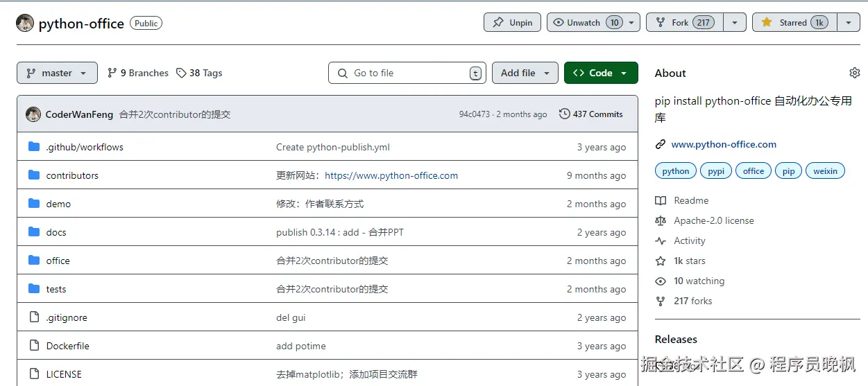Open the tests folder

tap(56, 289)
